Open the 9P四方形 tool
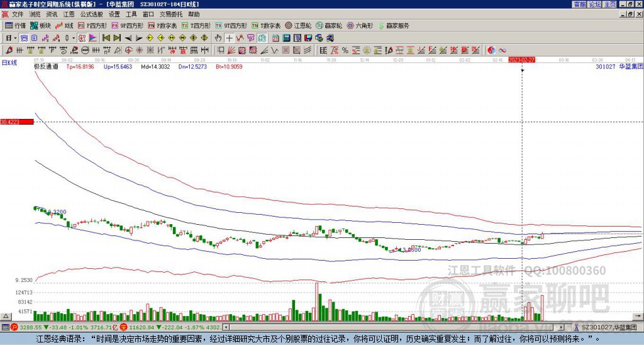The height and width of the screenshot is (345, 644). click(128, 25)
